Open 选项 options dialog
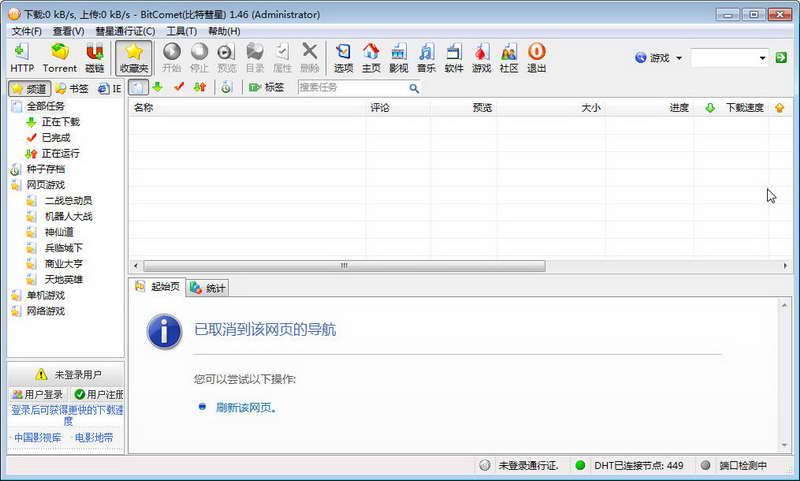Image resolution: width=800 pixels, height=481 pixels. point(343,58)
